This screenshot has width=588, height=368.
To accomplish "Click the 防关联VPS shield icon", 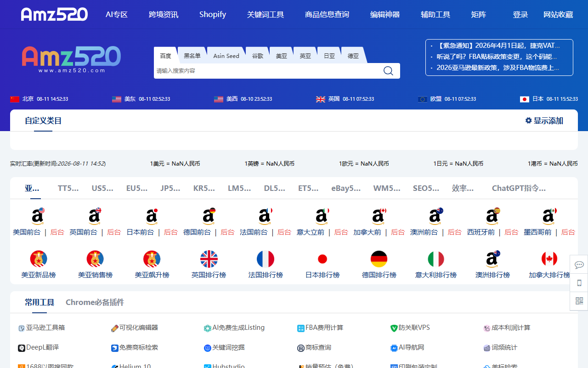I will click(394, 328).
